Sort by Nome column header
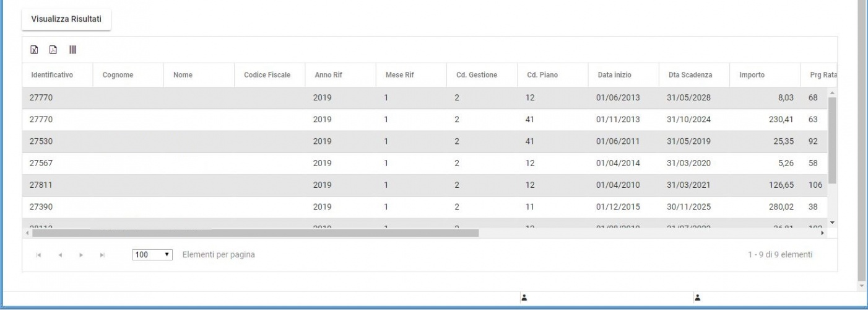 pyautogui.click(x=183, y=75)
